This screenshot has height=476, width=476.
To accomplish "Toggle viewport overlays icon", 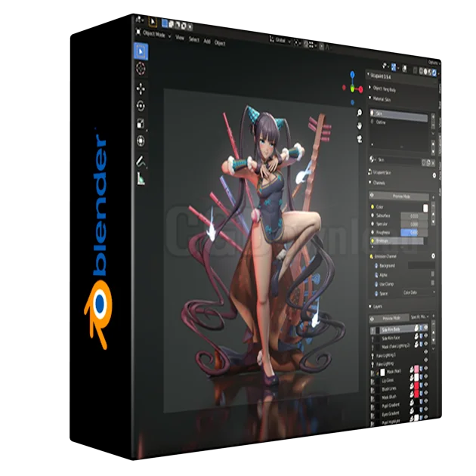I will coord(404,69).
